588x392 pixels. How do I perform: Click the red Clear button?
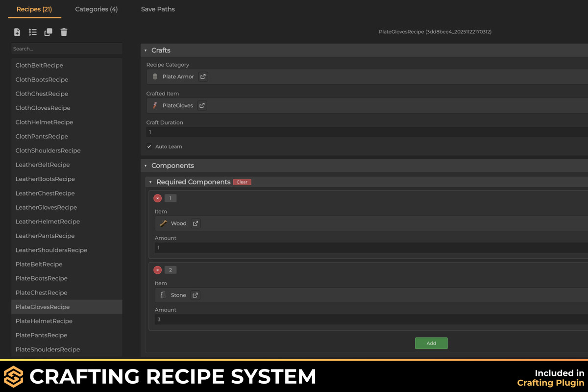242,182
